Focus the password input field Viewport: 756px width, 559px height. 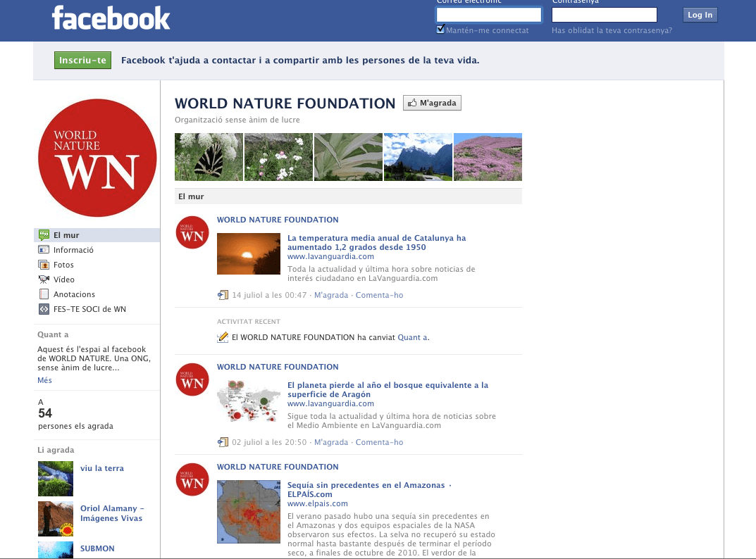click(604, 15)
